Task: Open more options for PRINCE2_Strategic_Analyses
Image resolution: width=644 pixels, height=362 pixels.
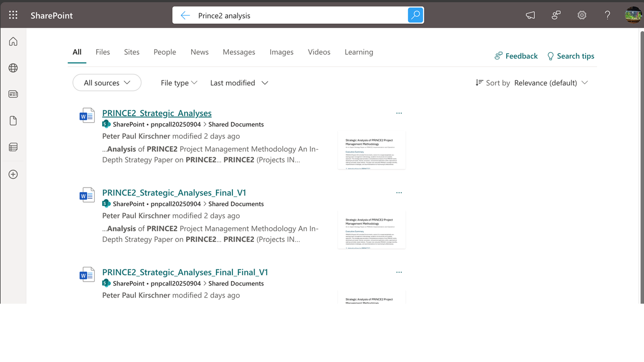Action: point(399,113)
